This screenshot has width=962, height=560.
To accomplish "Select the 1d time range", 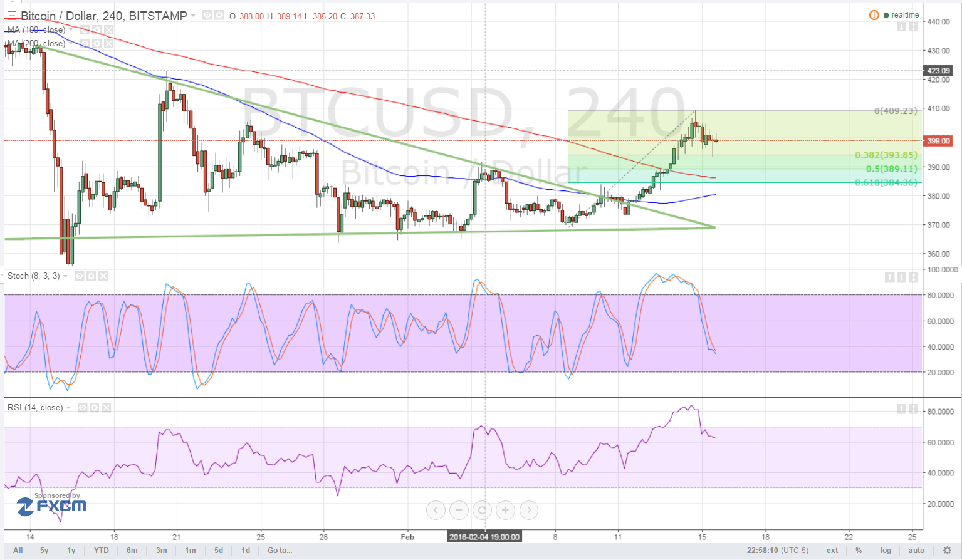I will pos(246,551).
